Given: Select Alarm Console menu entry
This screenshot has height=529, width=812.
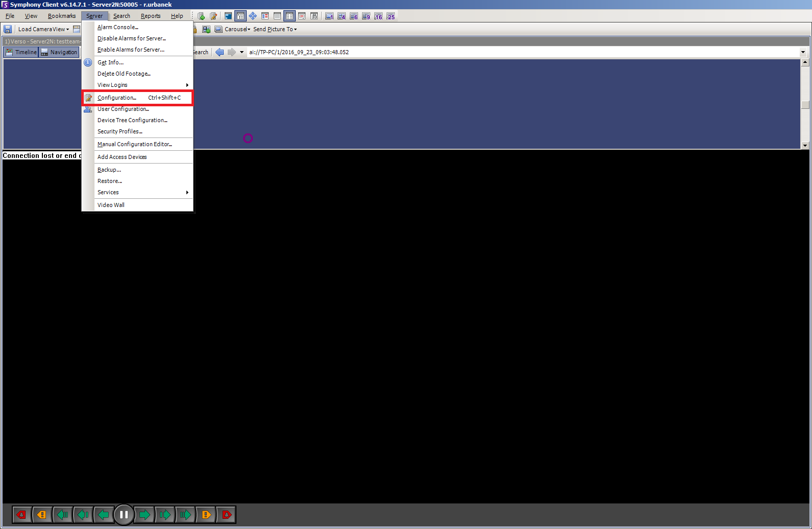Looking at the screenshot, I should coord(118,27).
